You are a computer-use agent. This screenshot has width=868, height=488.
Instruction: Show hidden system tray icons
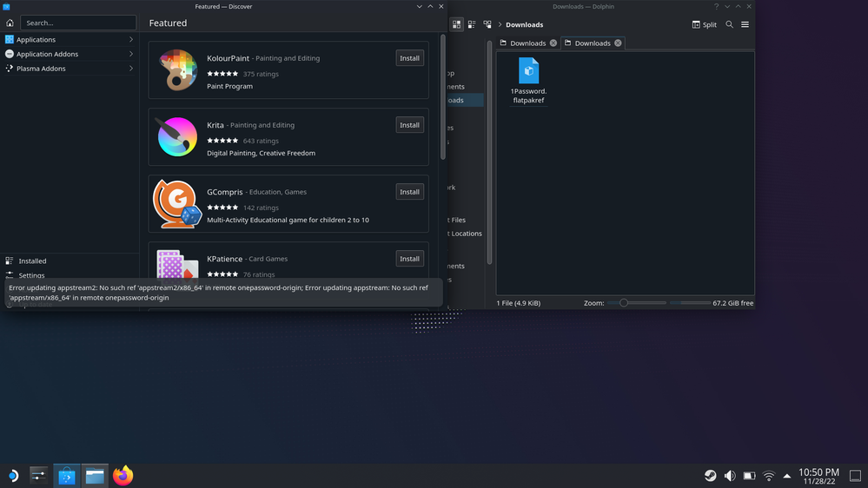[x=787, y=476]
